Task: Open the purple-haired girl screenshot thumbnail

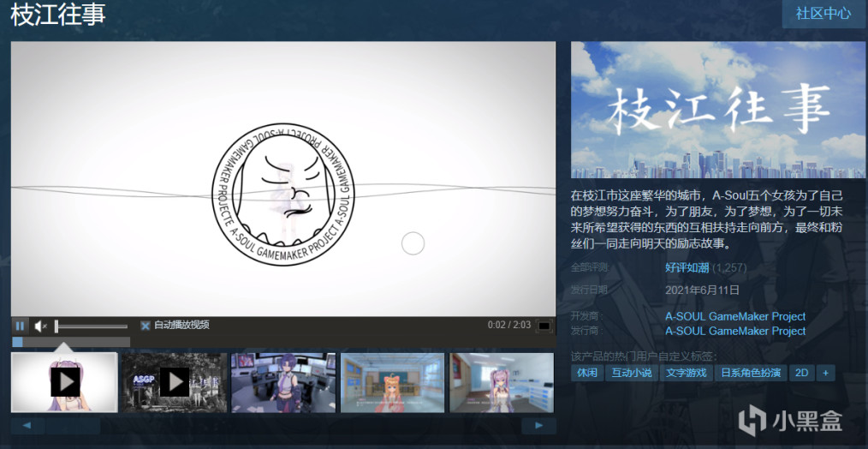Action: (x=502, y=382)
